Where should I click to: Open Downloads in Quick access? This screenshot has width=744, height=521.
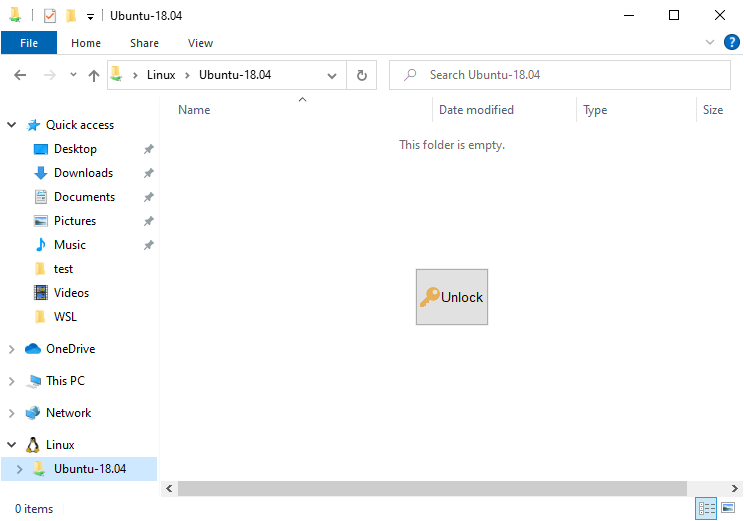83,173
